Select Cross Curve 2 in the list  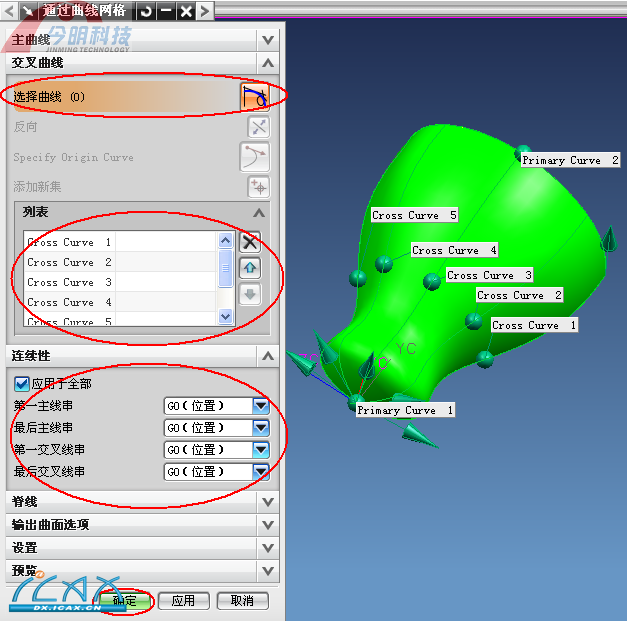pos(70,262)
